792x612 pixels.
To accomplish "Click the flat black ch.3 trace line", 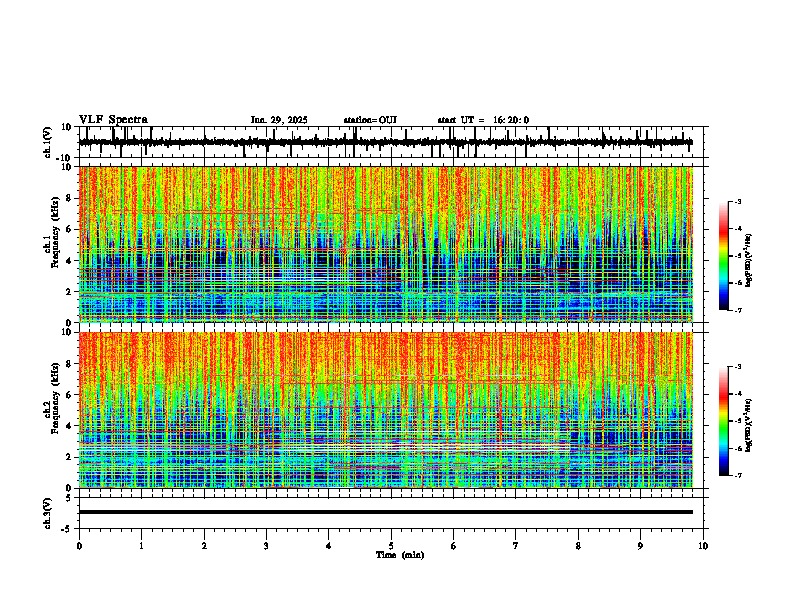I will (386, 512).
